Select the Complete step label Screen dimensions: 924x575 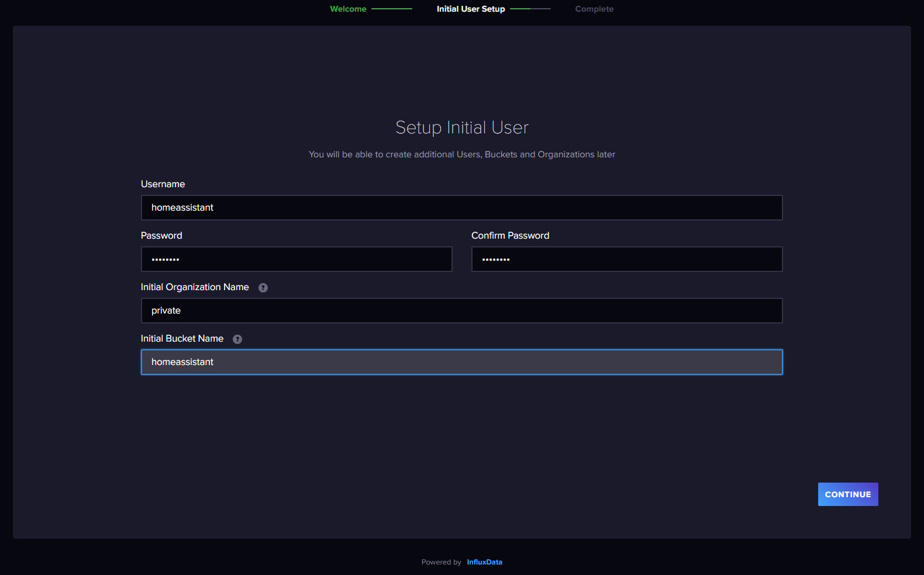pyautogui.click(x=594, y=9)
